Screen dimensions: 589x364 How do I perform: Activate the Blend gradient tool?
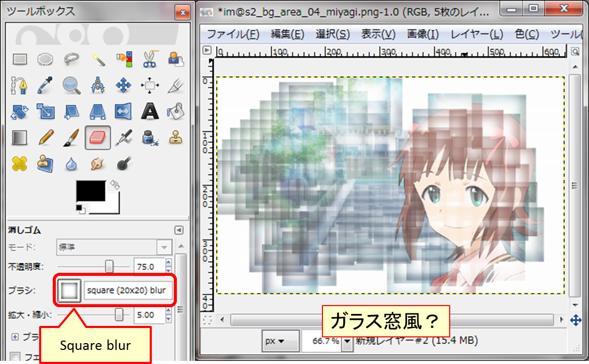click(x=19, y=138)
